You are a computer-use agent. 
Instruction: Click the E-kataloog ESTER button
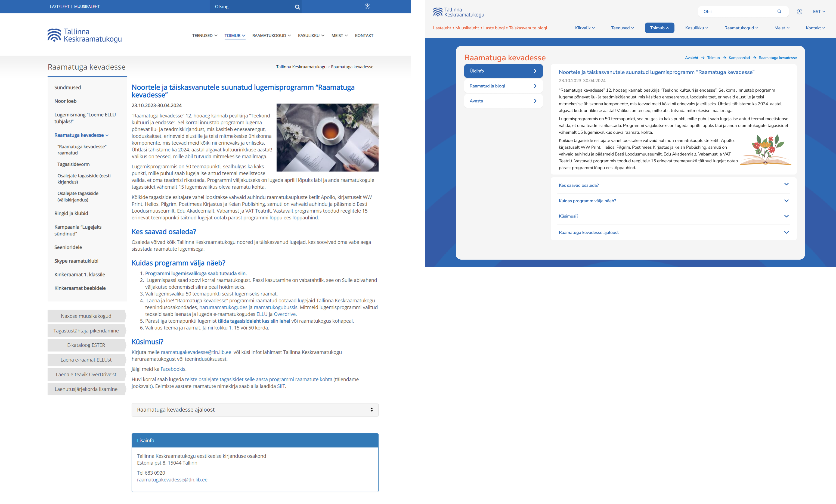[86, 345]
